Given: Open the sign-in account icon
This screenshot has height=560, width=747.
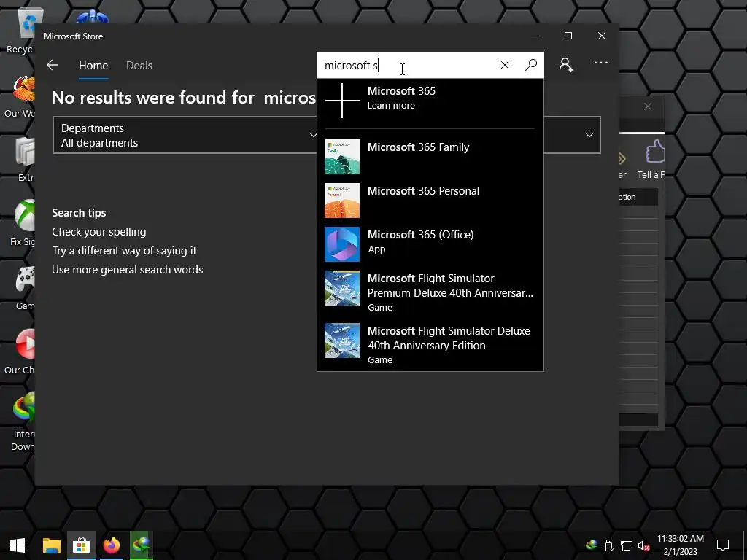Looking at the screenshot, I should [x=566, y=65].
